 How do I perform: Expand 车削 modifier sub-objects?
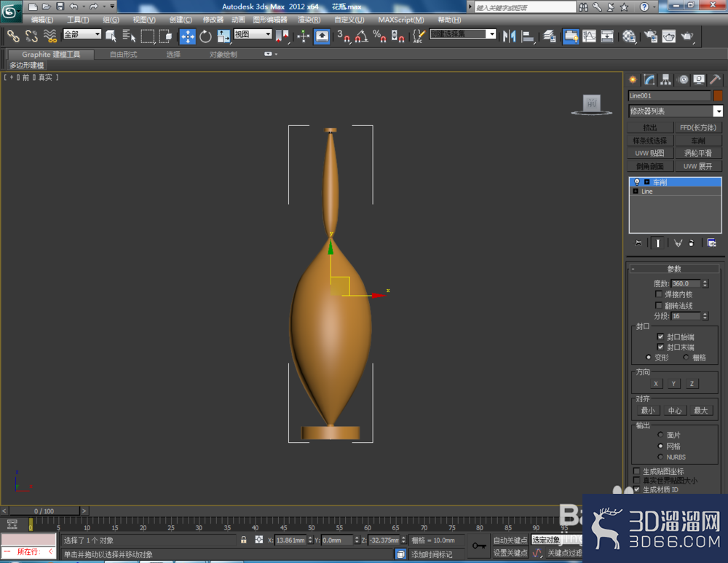pos(646,182)
